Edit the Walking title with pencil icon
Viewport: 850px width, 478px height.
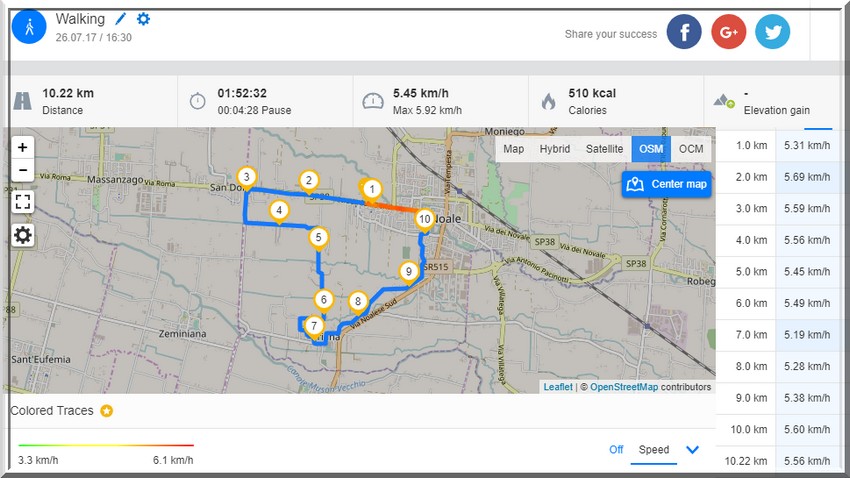[x=120, y=19]
